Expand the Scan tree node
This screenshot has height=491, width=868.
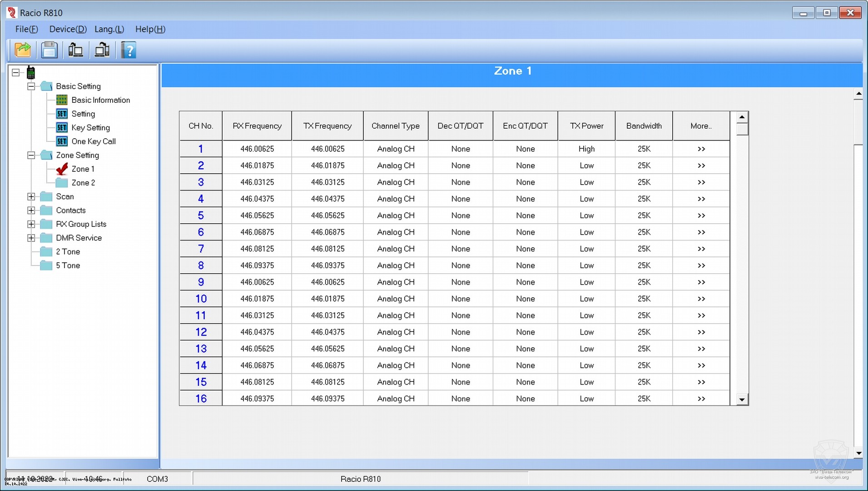click(31, 196)
